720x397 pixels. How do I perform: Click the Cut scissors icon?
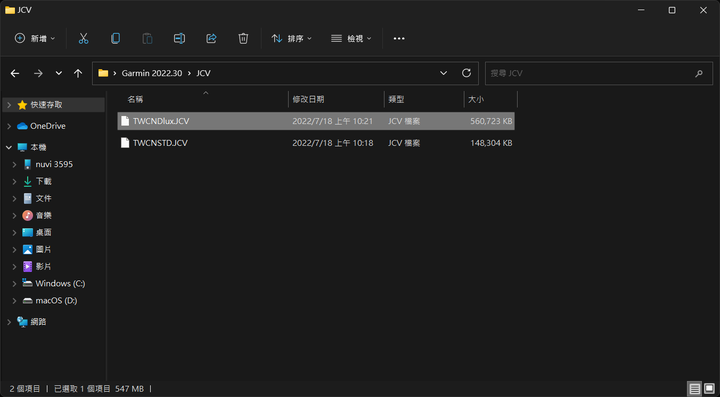tap(83, 39)
